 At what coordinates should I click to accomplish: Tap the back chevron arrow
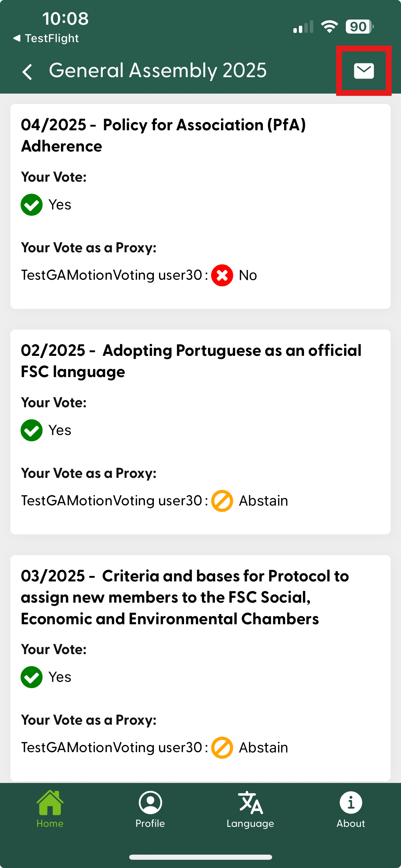pos(27,72)
